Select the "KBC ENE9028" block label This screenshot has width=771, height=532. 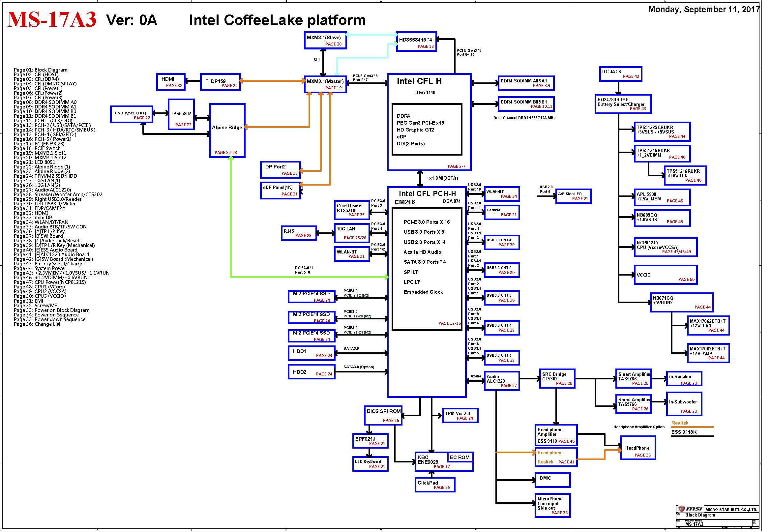point(428,460)
